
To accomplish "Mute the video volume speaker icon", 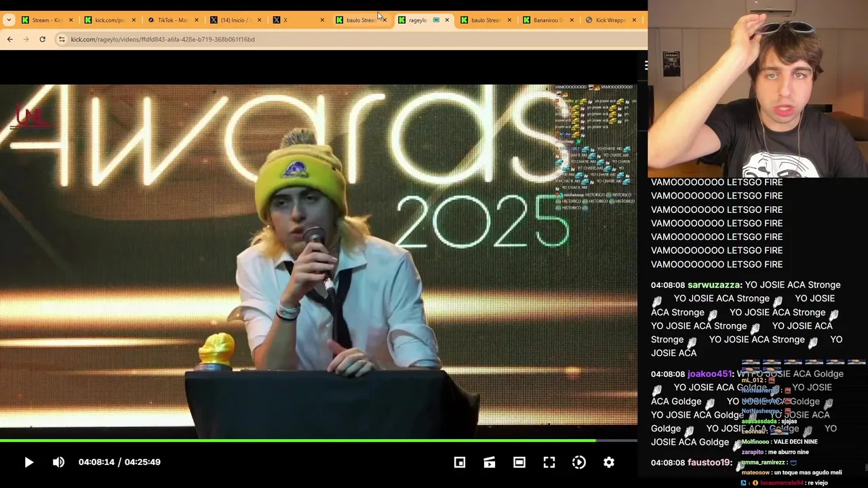I will tap(58, 462).
